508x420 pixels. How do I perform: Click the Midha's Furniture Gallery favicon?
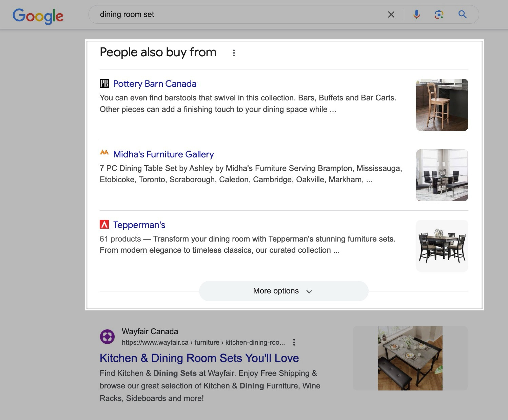[104, 153]
